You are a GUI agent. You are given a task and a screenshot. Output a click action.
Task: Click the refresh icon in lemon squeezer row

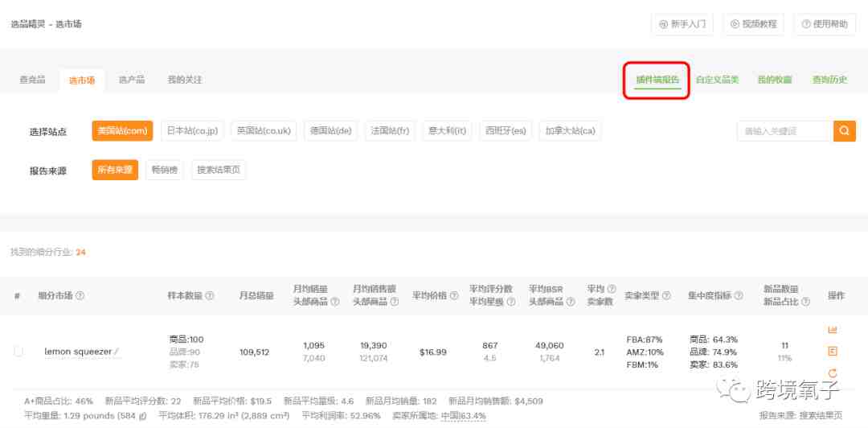pyautogui.click(x=832, y=373)
